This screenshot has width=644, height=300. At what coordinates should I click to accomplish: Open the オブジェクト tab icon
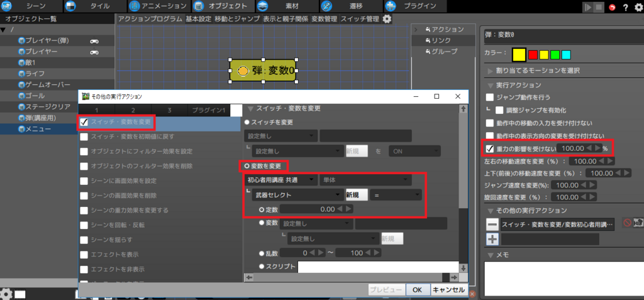click(198, 6)
